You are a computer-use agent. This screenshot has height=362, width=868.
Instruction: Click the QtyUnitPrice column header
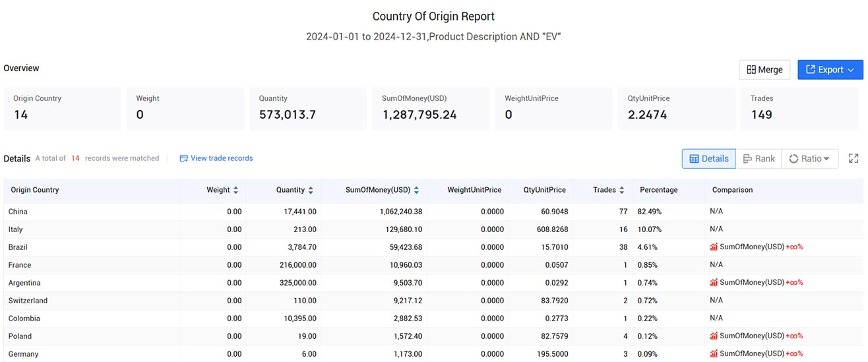coord(544,190)
